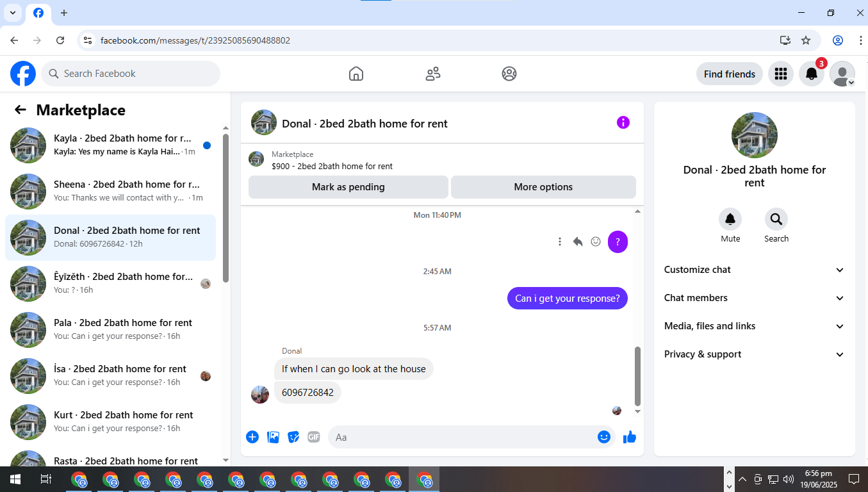Open the Windows Start menu
This screenshot has height=492, width=868.
coord(15,479)
